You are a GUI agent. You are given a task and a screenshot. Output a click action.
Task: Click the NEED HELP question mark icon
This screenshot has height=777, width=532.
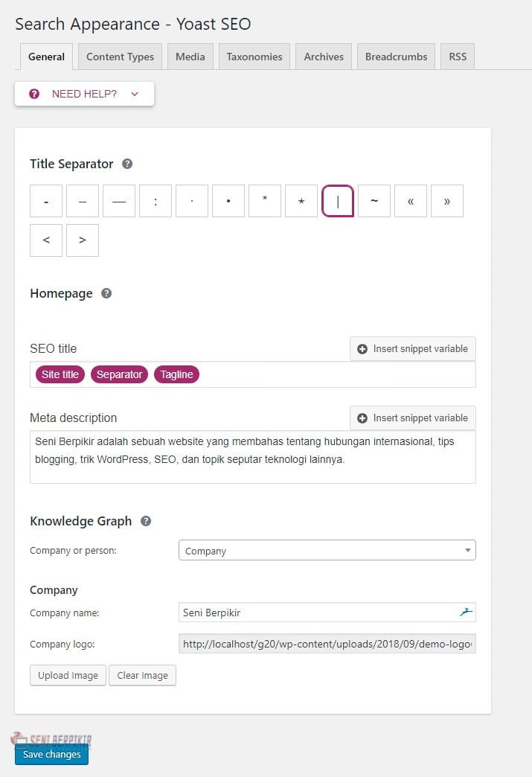34,94
